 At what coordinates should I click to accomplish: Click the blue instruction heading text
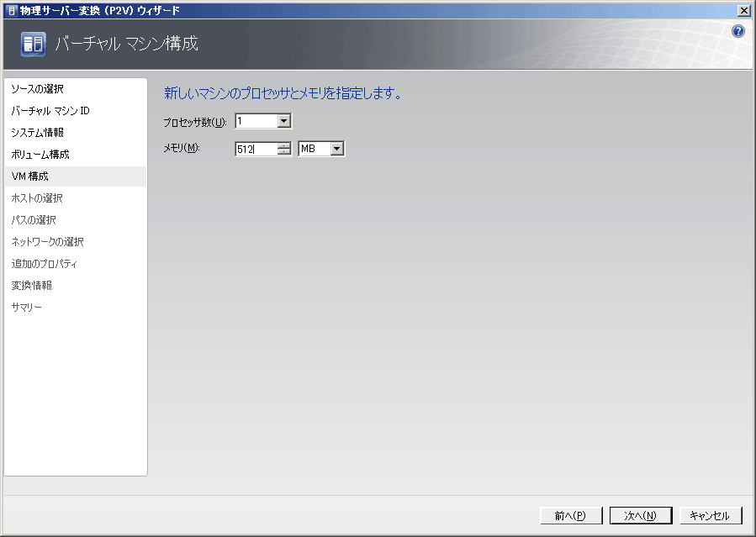[283, 93]
